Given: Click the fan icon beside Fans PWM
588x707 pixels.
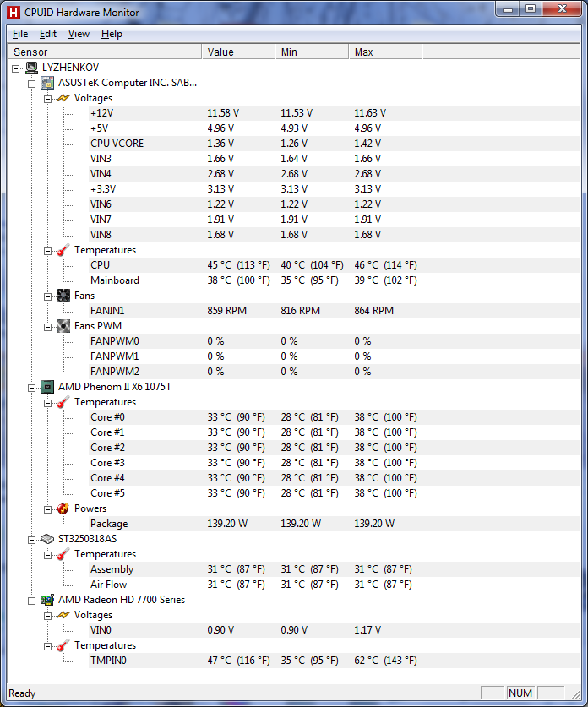Looking at the screenshot, I should (63, 326).
